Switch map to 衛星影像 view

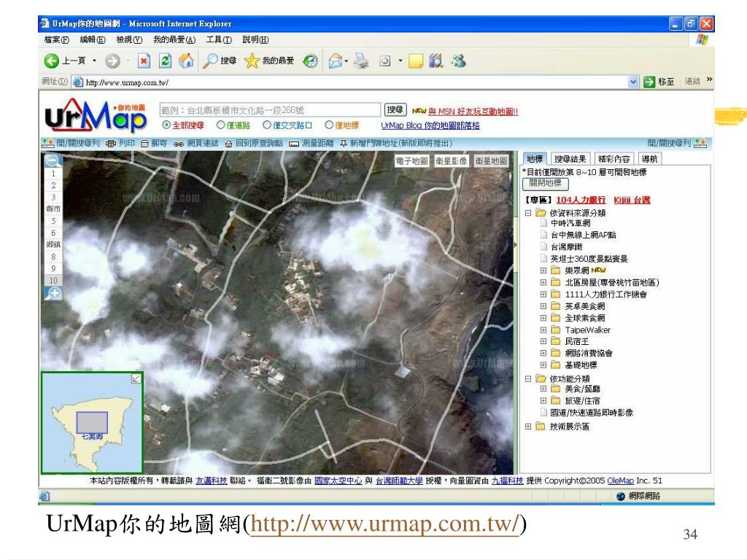pyautogui.click(x=452, y=161)
